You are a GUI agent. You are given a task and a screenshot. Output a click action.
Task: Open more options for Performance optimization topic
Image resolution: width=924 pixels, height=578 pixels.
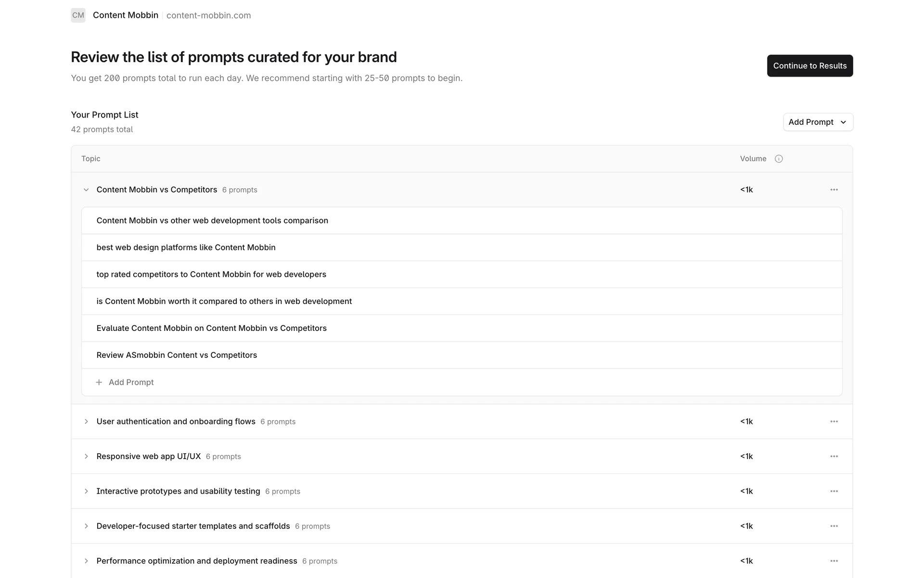(834, 561)
